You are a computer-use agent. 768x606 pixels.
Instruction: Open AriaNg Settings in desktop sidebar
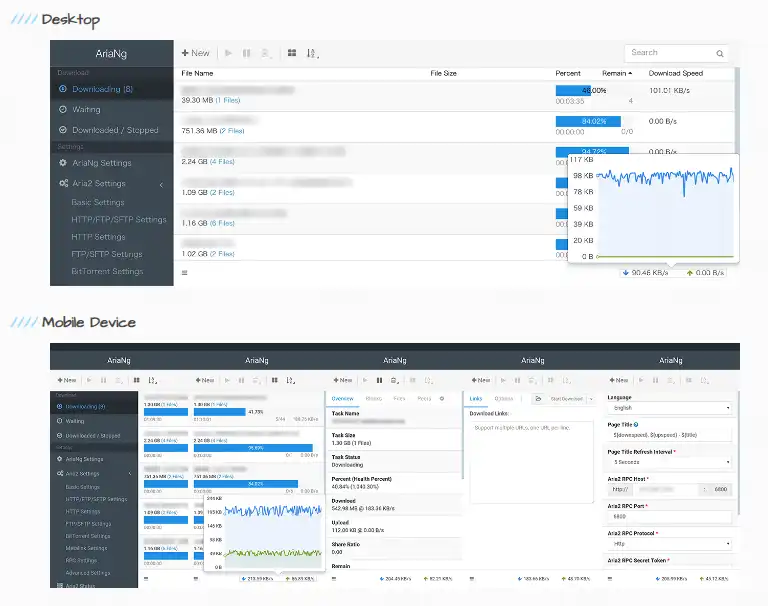tap(112, 163)
